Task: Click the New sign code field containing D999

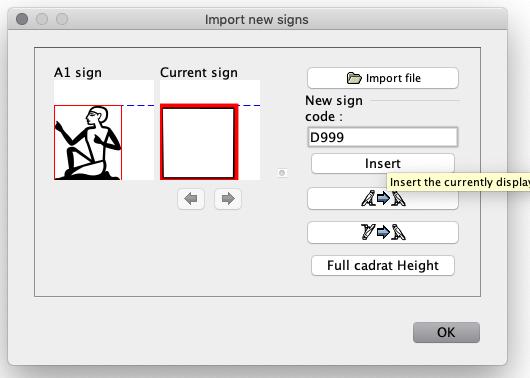Action: [383, 137]
